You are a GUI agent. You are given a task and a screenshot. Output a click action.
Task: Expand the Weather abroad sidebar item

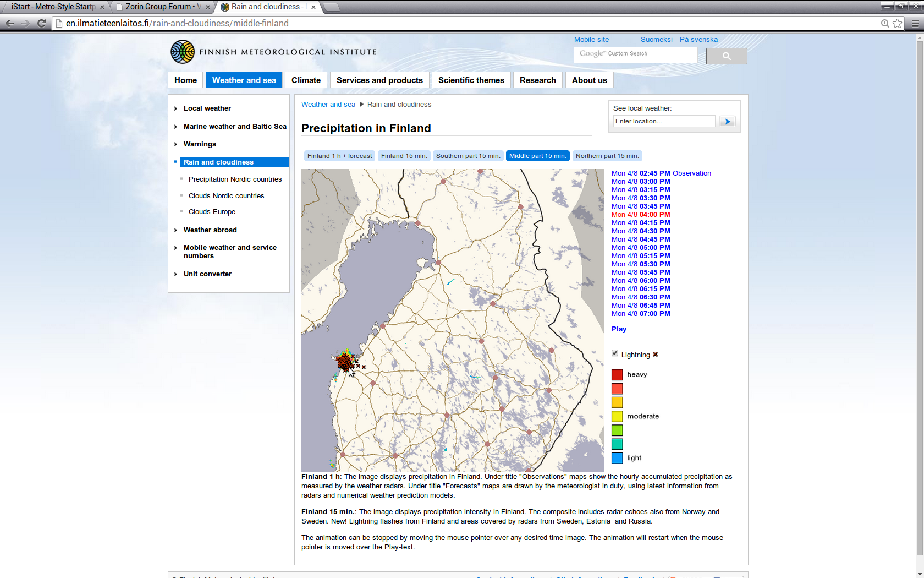tap(210, 230)
